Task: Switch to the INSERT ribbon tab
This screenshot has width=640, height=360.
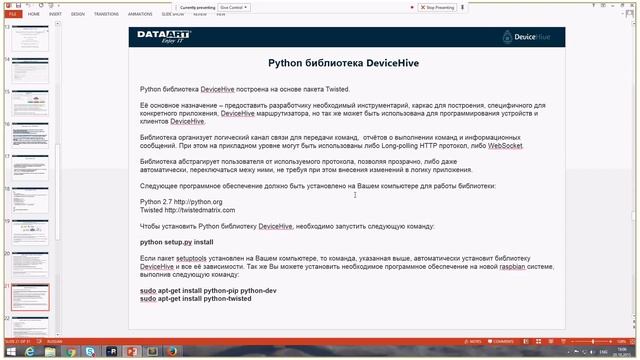Action: pyautogui.click(x=55, y=14)
